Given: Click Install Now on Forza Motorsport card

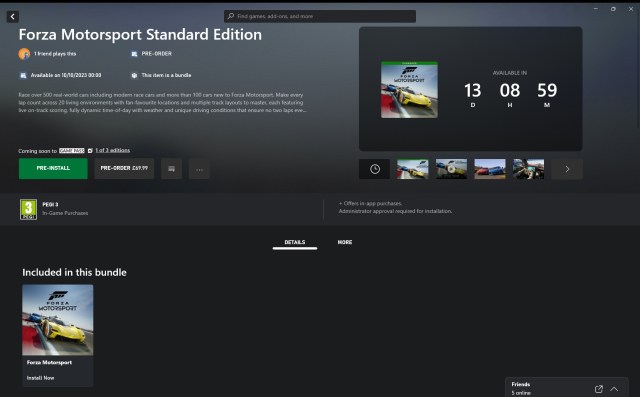Looking at the screenshot, I should (x=40, y=378).
